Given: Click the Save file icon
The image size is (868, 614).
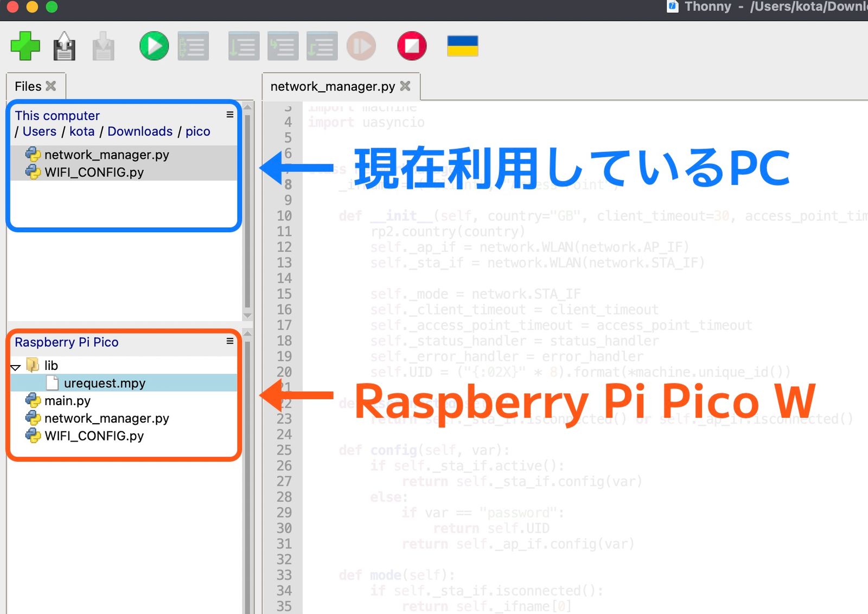Looking at the screenshot, I should 64,46.
